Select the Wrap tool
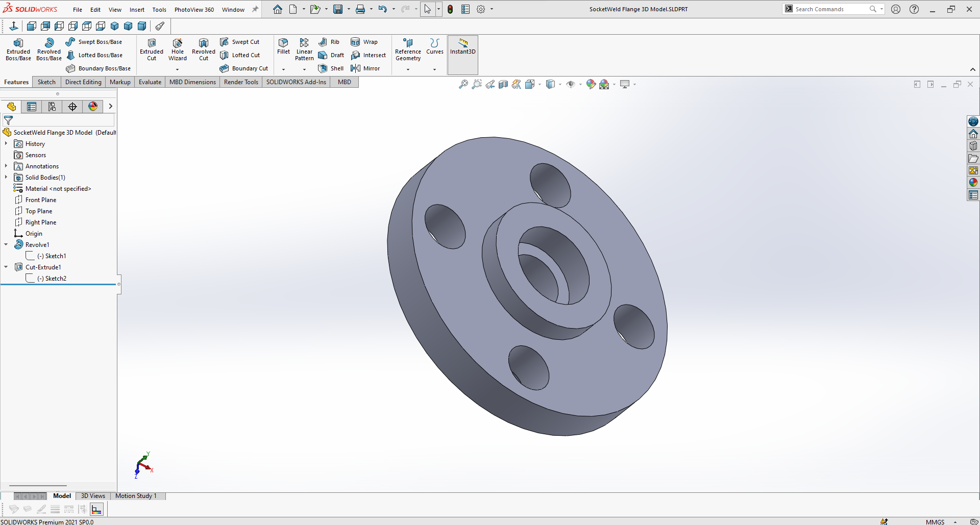The width and height of the screenshot is (980, 525). (x=364, y=42)
